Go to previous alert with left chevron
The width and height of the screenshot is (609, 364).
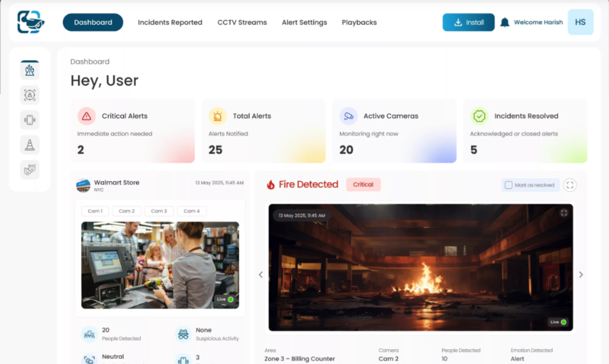(261, 274)
